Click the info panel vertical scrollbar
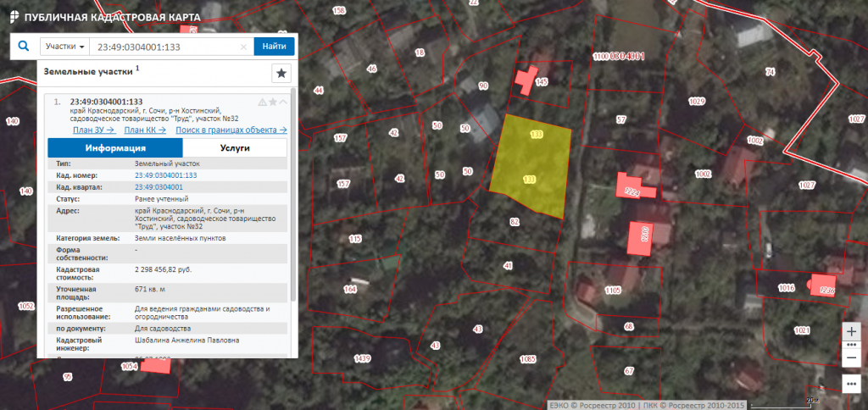Screen dimensions: 868x410 292,195
